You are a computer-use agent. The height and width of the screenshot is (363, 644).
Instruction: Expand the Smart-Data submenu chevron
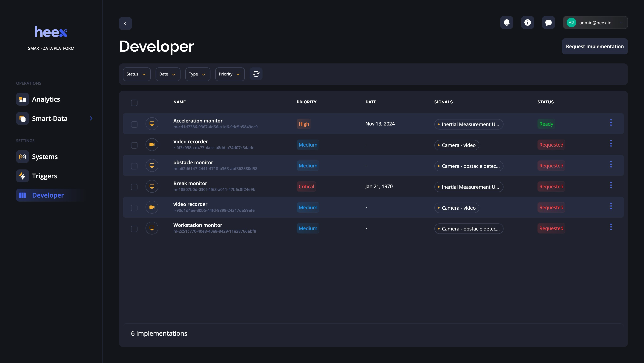(91, 119)
